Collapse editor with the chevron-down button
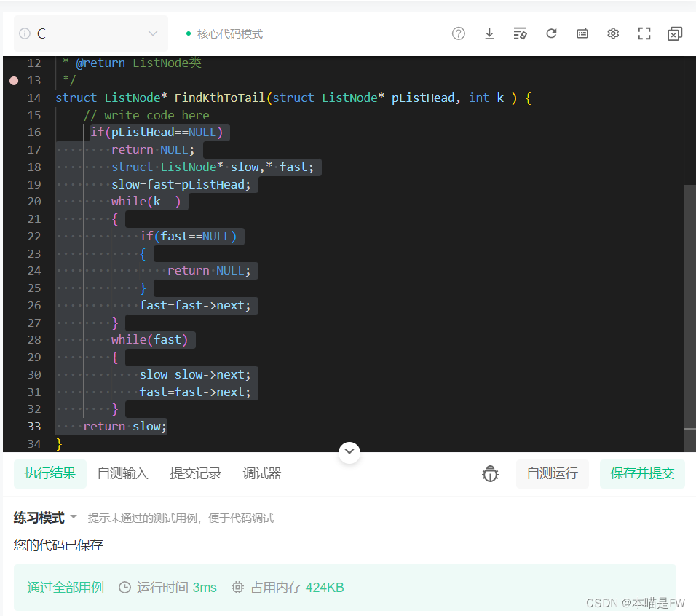 (349, 451)
